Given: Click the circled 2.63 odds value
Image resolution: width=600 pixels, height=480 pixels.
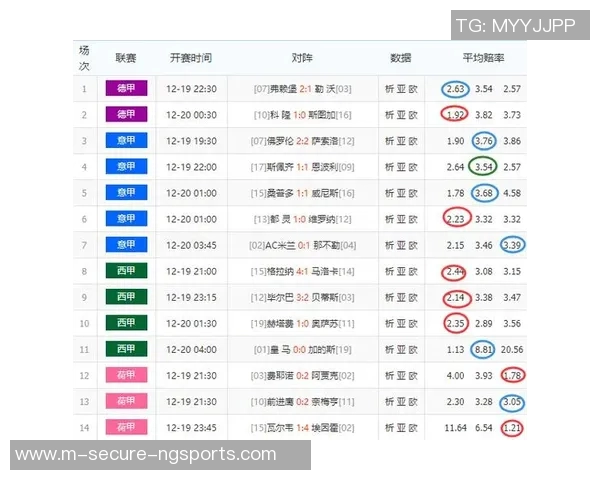Looking at the screenshot, I should tap(455, 89).
